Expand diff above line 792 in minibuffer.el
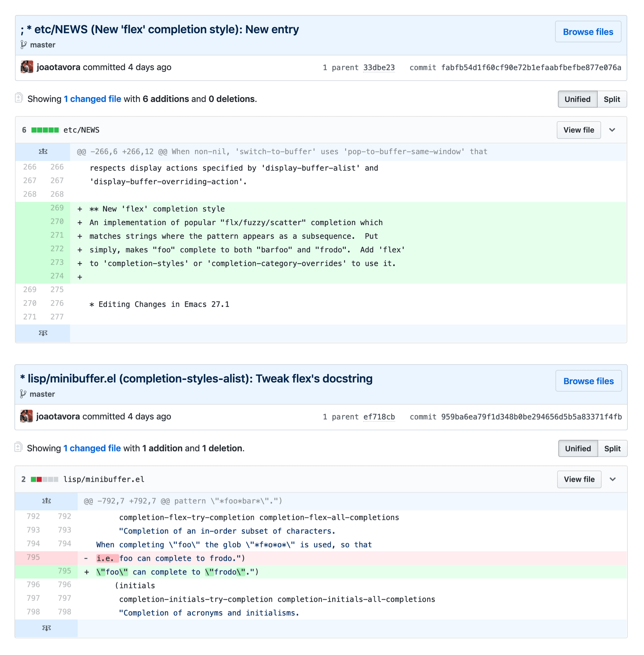The height and width of the screenshot is (655, 644). 46,501
